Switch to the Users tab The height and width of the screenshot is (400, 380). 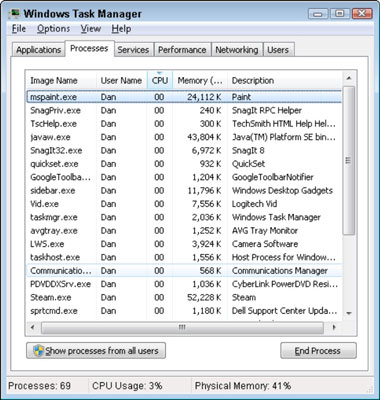(x=278, y=50)
